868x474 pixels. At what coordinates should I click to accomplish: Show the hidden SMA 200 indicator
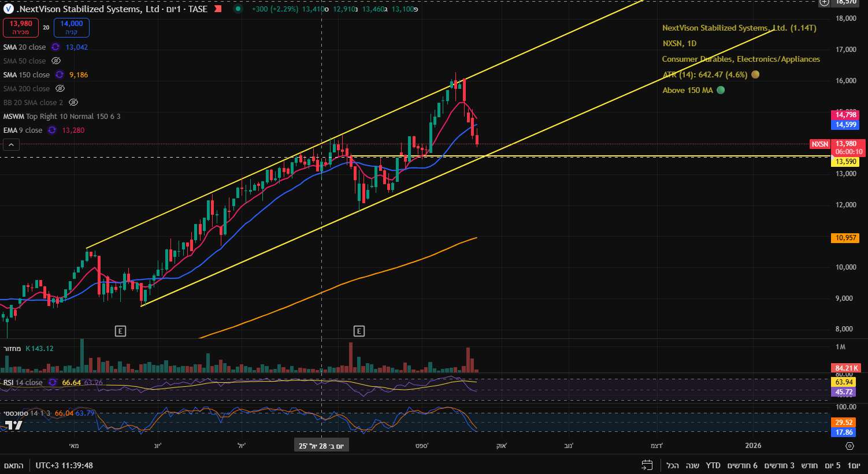60,88
